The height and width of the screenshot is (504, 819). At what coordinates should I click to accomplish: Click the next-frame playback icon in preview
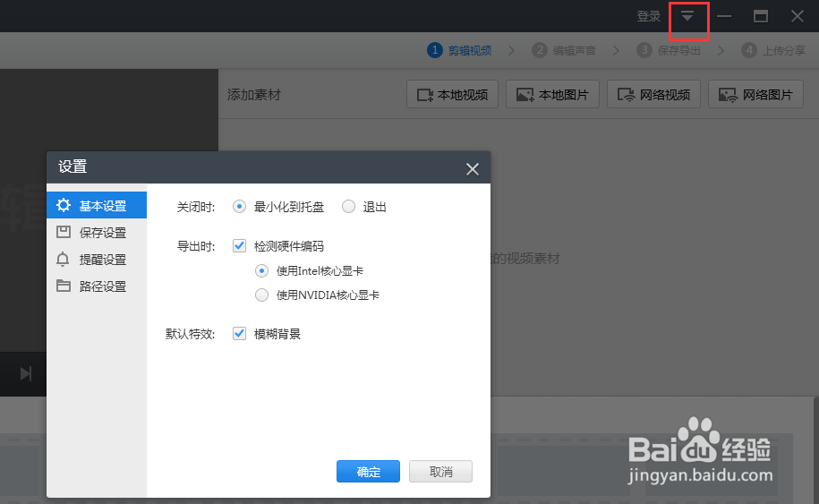26,373
